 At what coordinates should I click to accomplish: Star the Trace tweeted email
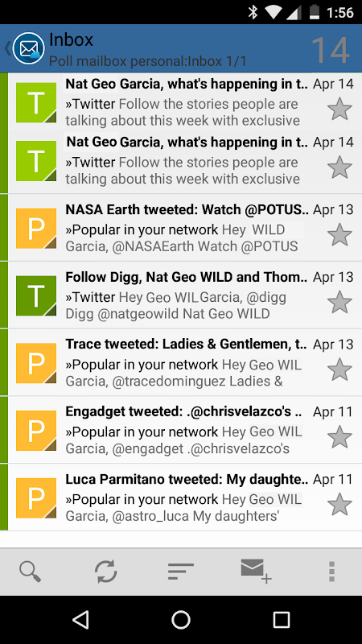tap(339, 369)
